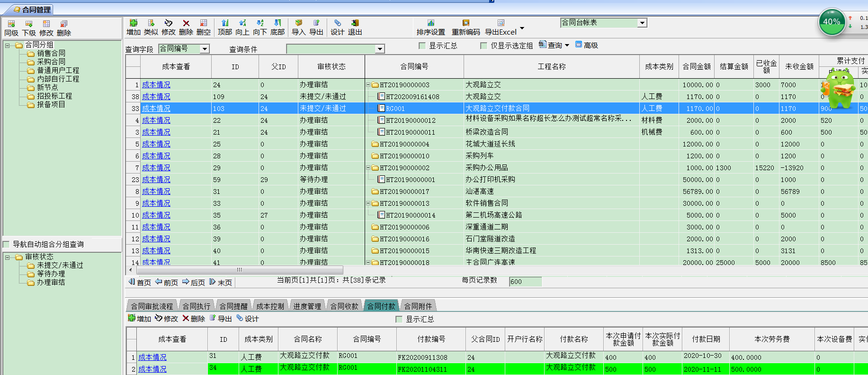Click 导出 in the payment sub-toolbar
The height and width of the screenshot is (375, 868).
pyautogui.click(x=221, y=319)
